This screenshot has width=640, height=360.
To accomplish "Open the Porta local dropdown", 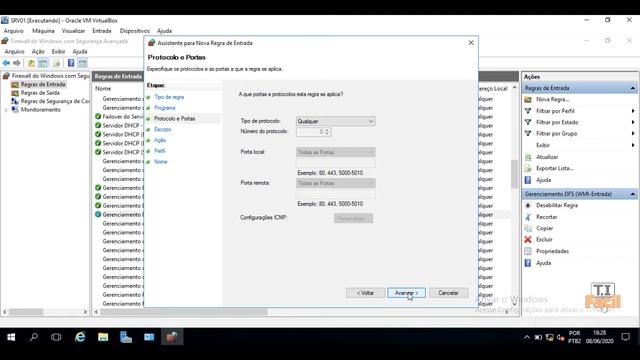I will 336,152.
